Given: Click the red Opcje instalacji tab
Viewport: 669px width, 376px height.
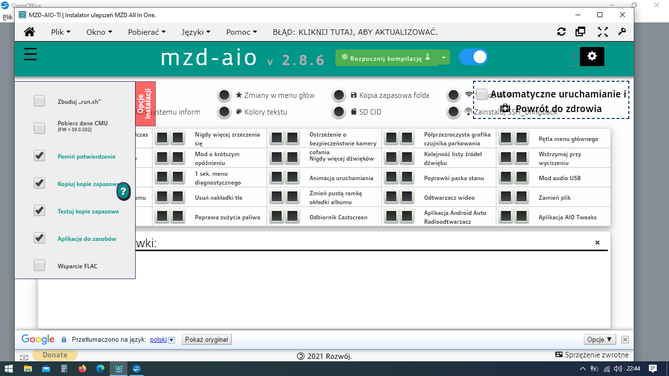Looking at the screenshot, I should [x=145, y=104].
